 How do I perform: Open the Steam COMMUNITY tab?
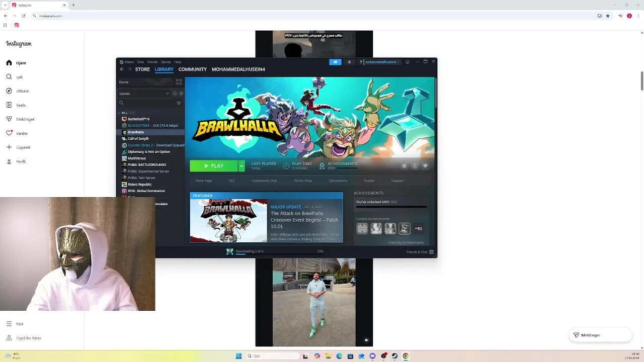[x=193, y=69]
